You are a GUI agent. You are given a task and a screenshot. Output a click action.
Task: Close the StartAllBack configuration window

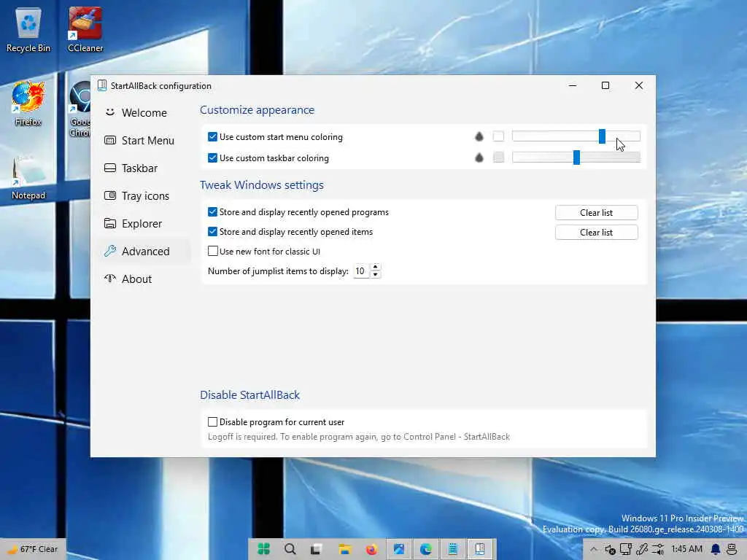[x=639, y=86]
